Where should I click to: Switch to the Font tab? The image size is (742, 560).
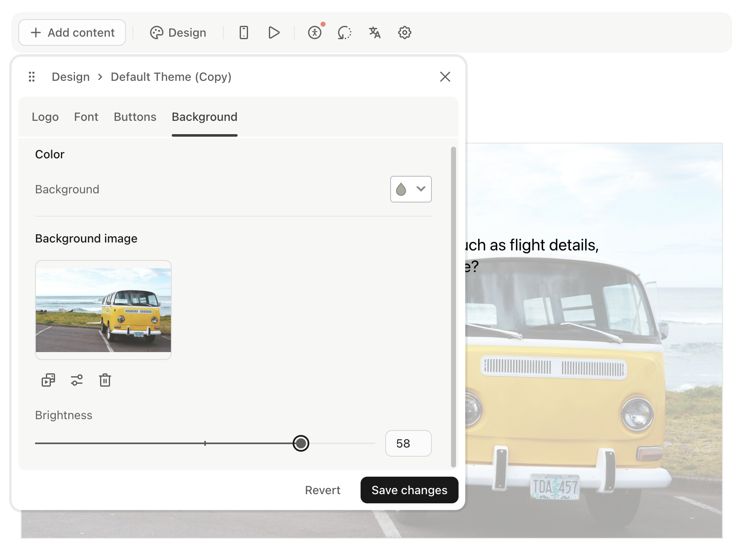tap(86, 117)
